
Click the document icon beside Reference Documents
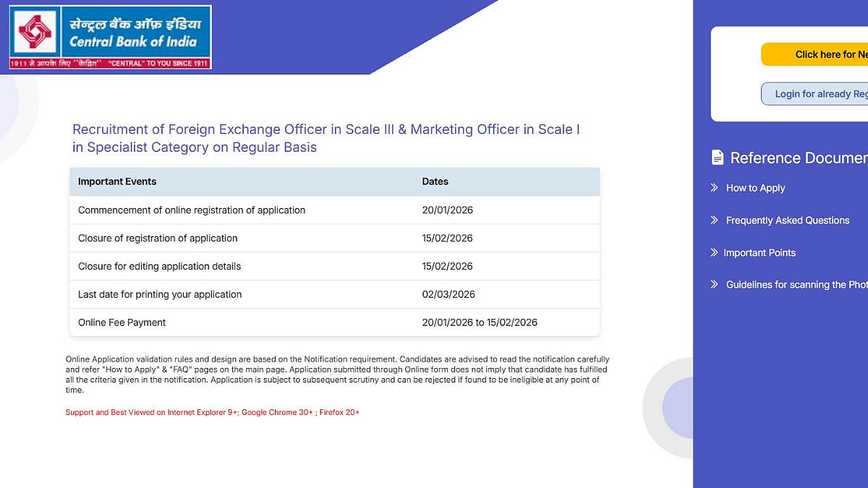point(717,157)
